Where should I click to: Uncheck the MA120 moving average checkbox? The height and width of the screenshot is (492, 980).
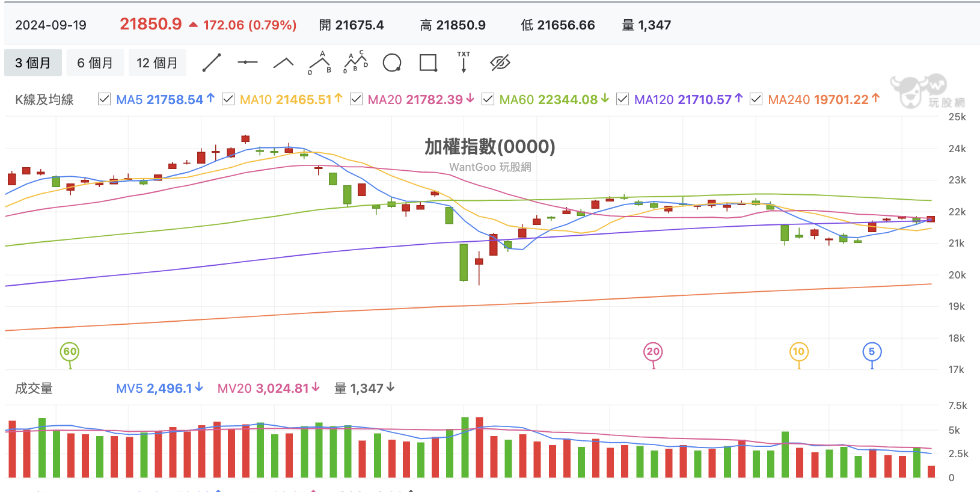pyautogui.click(x=622, y=99)
